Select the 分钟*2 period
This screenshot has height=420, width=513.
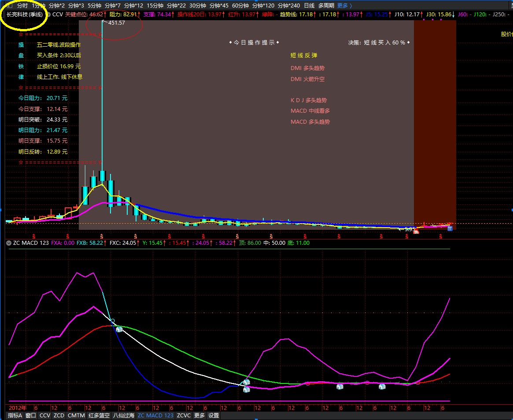point(57,6)
